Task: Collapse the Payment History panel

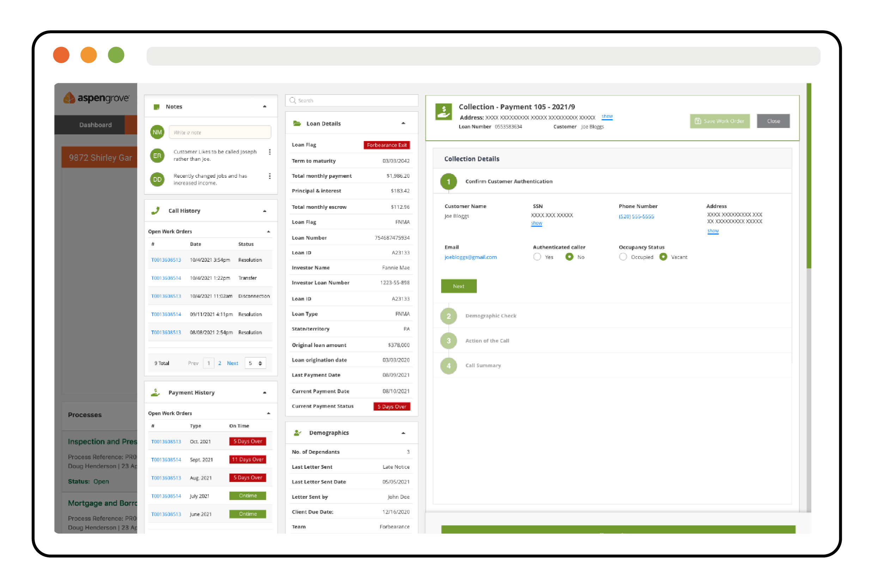Action: click(264, 393)
